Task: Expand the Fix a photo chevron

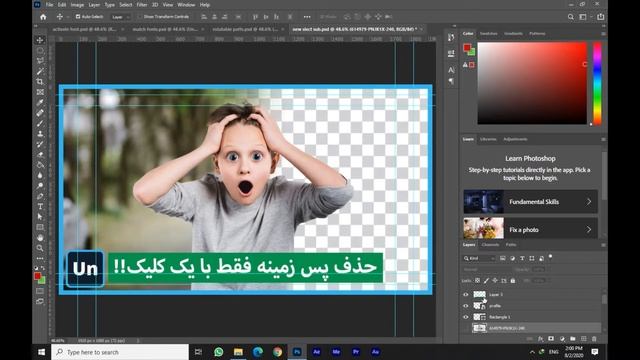Action: 589,230
